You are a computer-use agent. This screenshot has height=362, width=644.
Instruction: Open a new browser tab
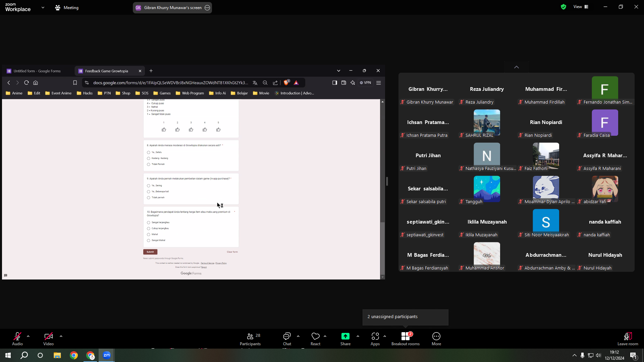151,71
